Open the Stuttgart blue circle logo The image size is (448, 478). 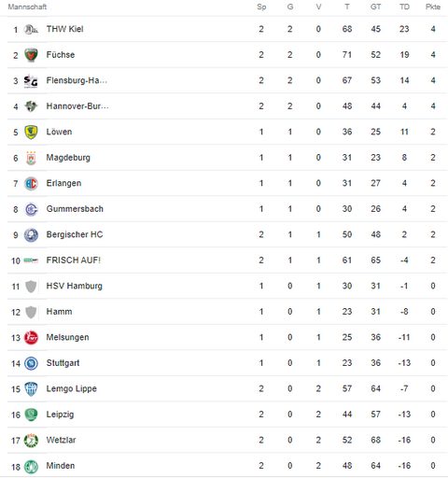click(x=31, y=363)
